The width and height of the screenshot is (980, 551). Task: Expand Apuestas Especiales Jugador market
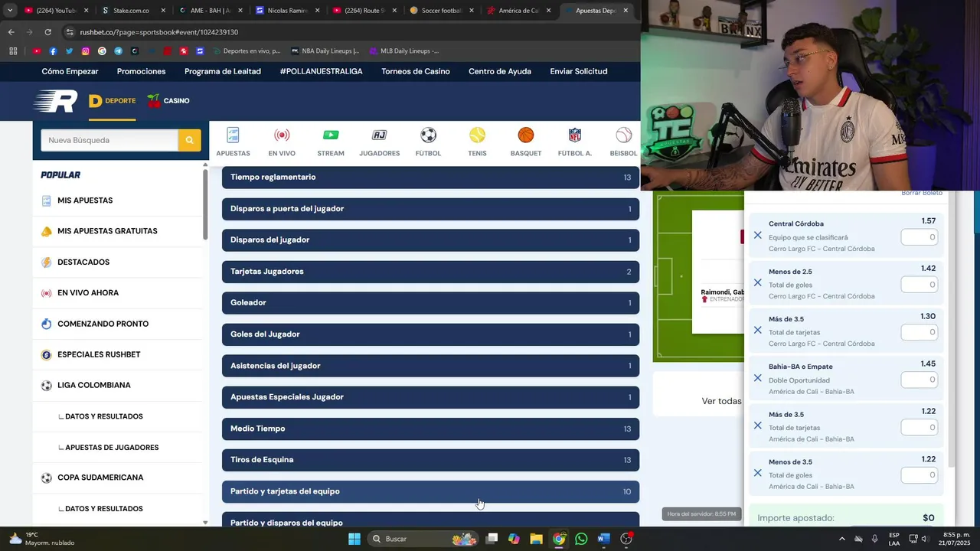tap(430, 397)
